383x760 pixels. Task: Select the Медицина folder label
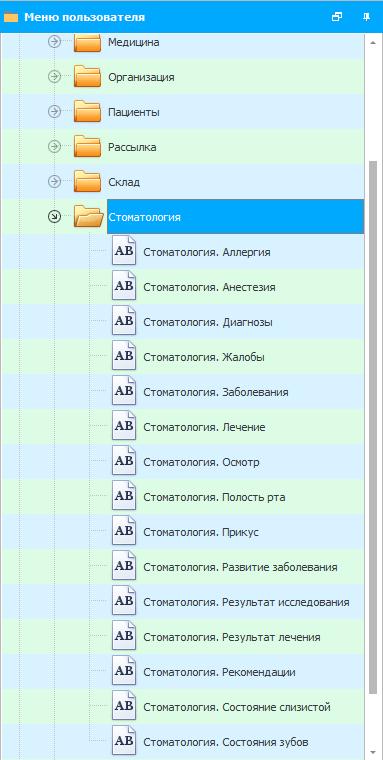pyautogui.click(x=134, y=43)
